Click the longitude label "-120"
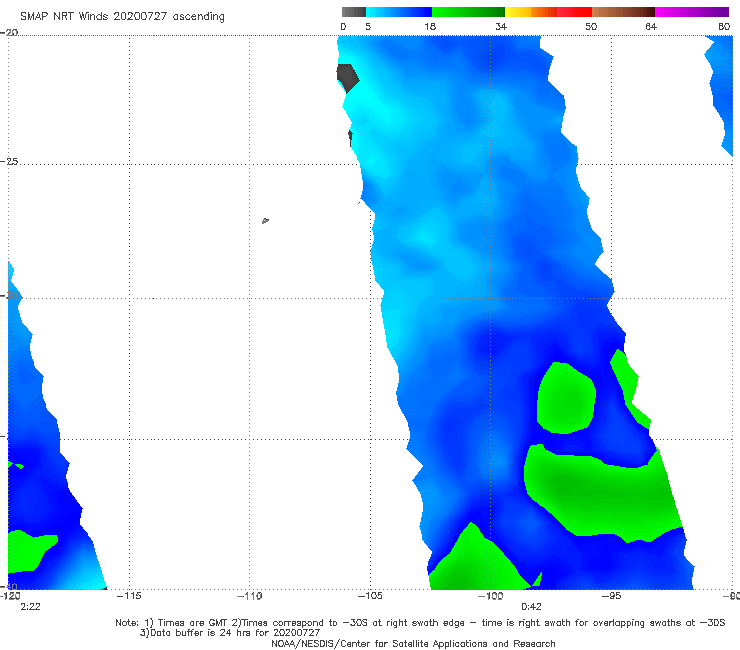The width and height of the screenshot is (740, 650). point(10,596)
